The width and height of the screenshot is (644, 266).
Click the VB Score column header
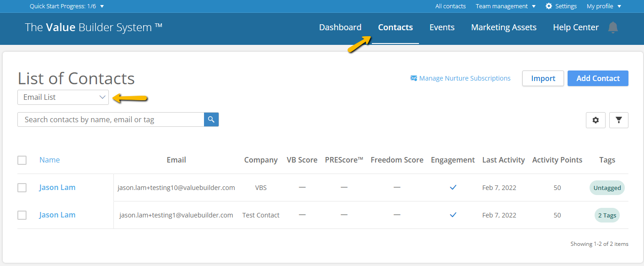[302, 160]
